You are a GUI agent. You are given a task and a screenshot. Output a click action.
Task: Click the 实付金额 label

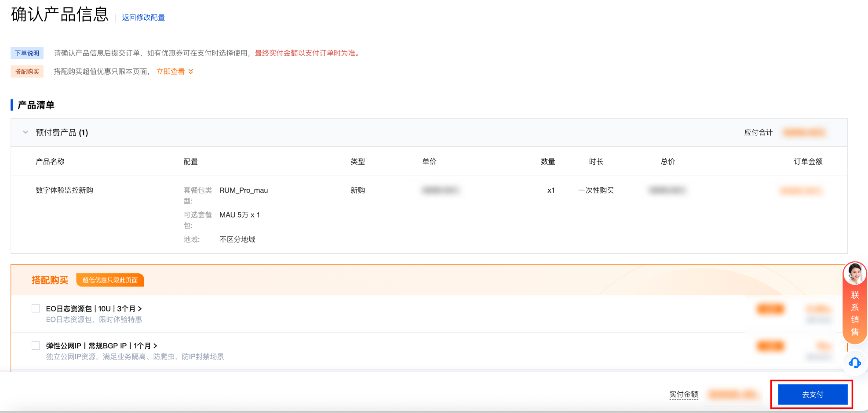[684, 395]
